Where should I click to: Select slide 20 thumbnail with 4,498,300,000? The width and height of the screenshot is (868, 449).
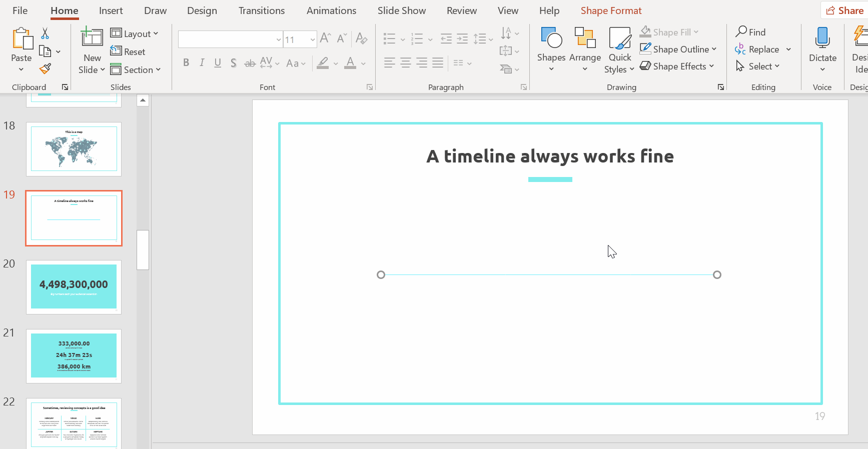[x=74, y=286]
